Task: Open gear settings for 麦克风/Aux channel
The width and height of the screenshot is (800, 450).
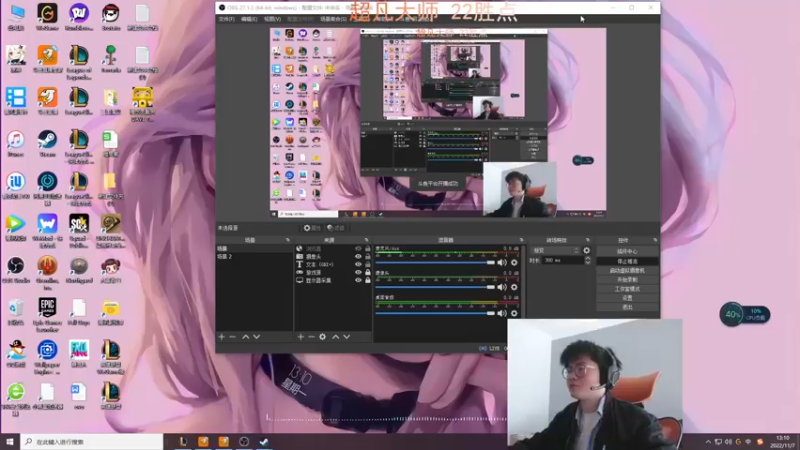Action: (x=514, y=263)
